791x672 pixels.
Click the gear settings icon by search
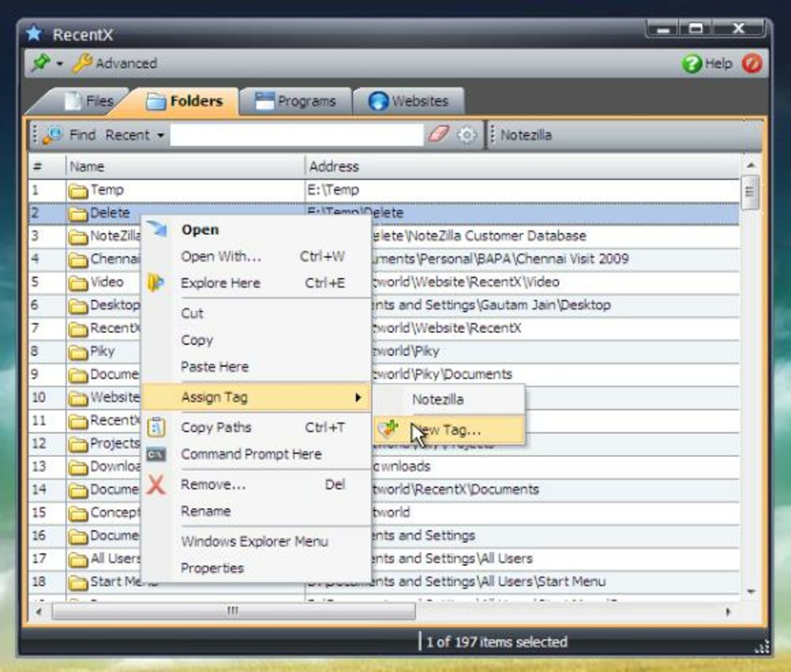point(467,135)
